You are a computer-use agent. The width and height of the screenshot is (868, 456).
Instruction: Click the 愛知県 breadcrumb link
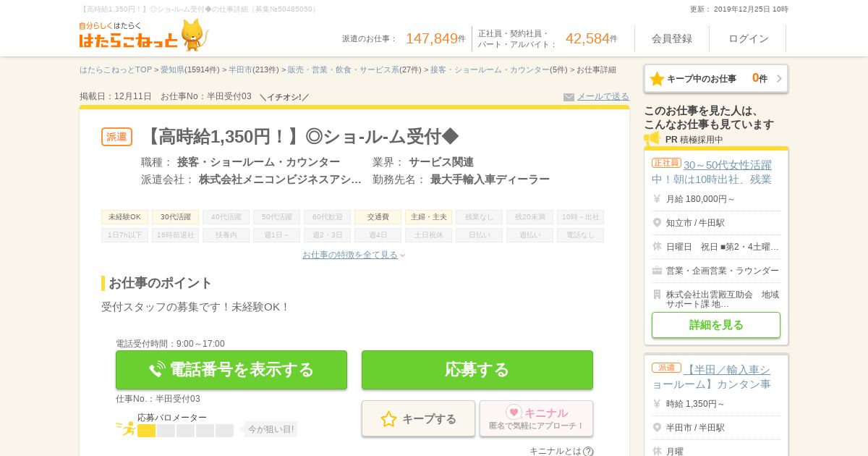click(172, 70)
